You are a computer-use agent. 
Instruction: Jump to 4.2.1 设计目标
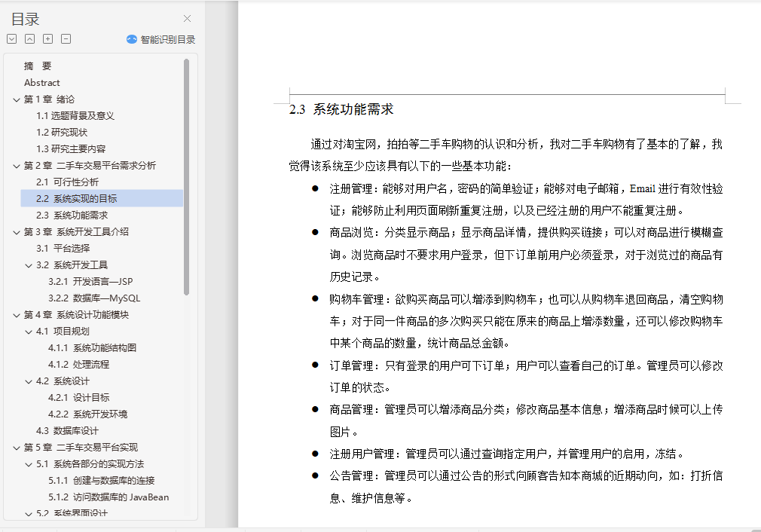point(78,398)
